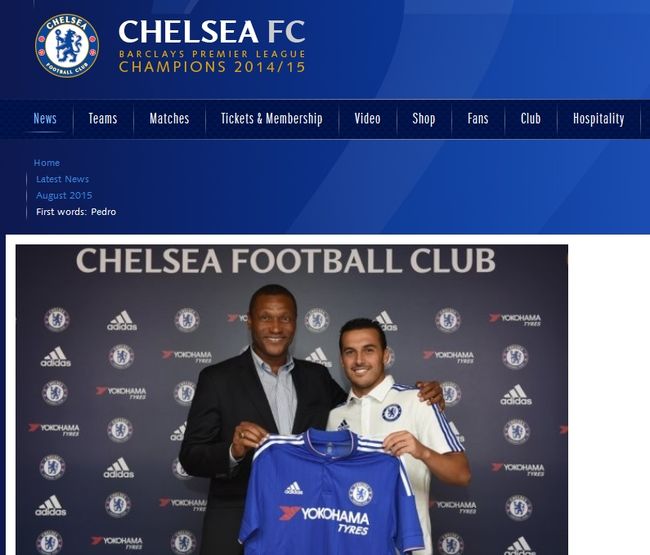Image resolution: width=650 pixels, height=555 pixels.
Task: Click the Champions 2014/15 header subtitle
Action: tap(212, 67)
